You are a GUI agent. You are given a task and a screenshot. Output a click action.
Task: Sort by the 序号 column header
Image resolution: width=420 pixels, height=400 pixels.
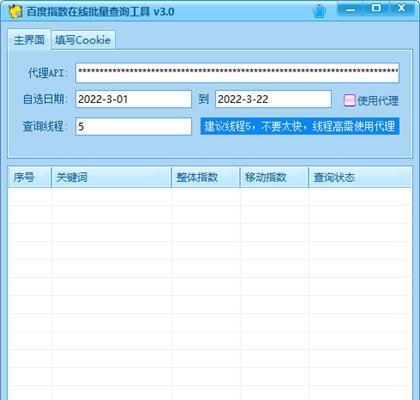(x=30, y=177)
